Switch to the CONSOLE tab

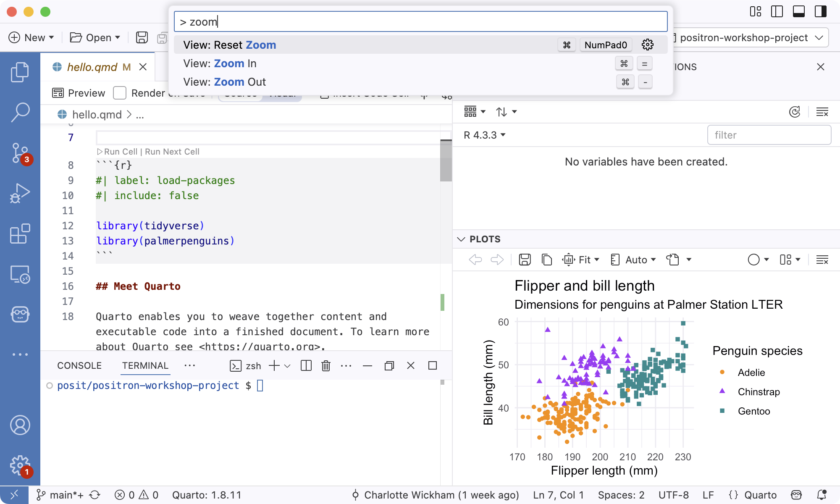(x=79, y=365)
